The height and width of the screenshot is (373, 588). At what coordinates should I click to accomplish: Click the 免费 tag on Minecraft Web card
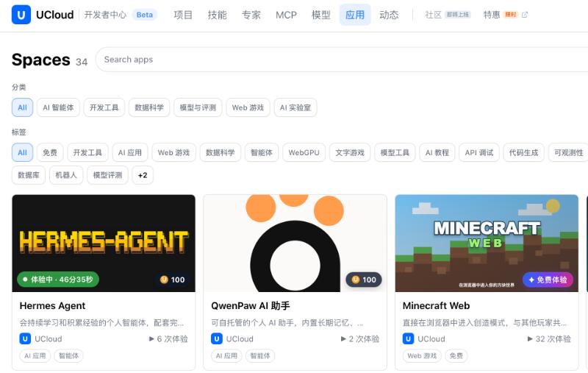pyautogui.click(x=456, y=356)
